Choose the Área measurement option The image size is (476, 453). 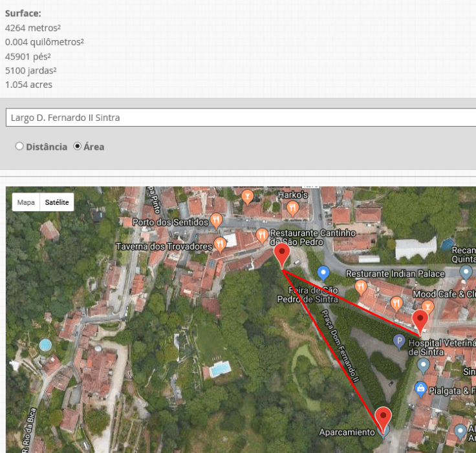(78, 147)
